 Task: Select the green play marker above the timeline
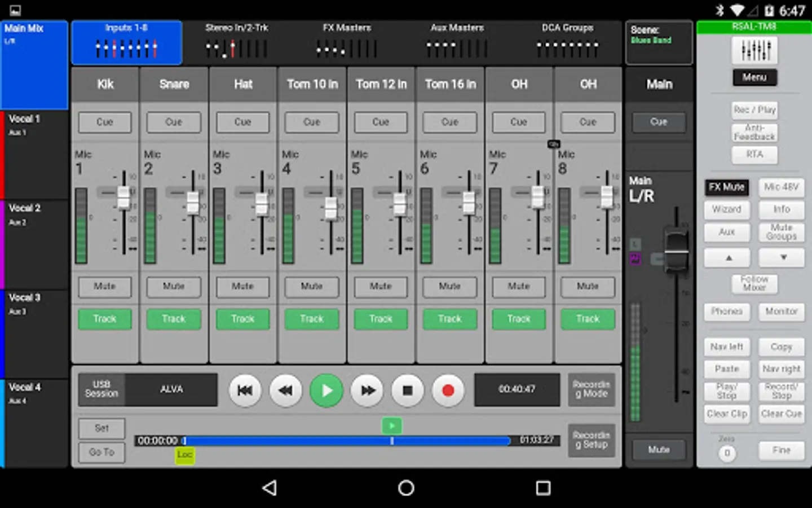(x=392, y=426)
